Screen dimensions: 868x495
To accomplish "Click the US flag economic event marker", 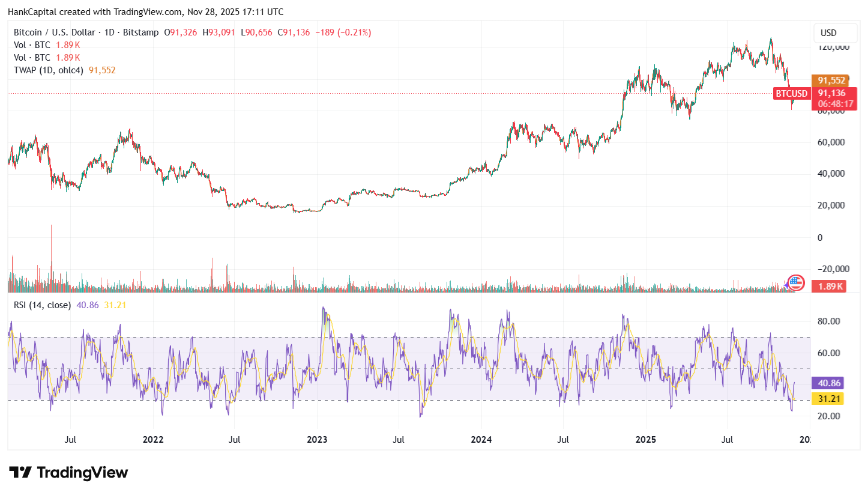I will click(795, 283).
